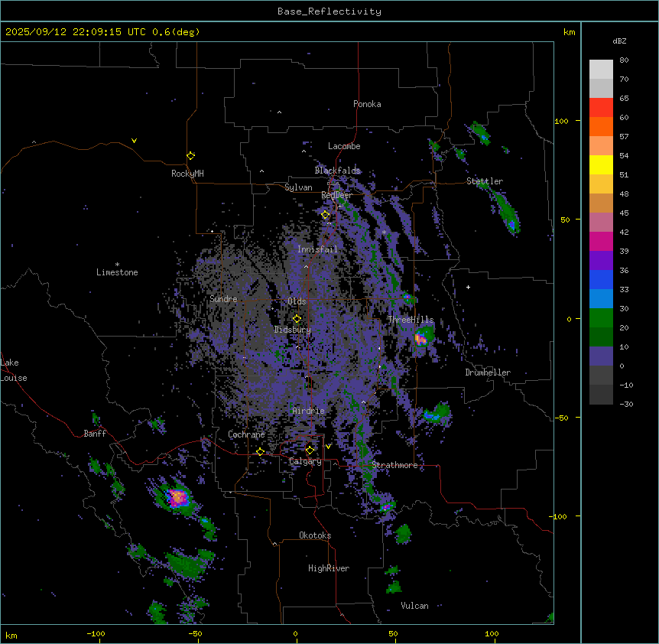Select the magenta legend swatch between 42 and 39
Screen dimensions: 659x644
[x=601, y=241]
